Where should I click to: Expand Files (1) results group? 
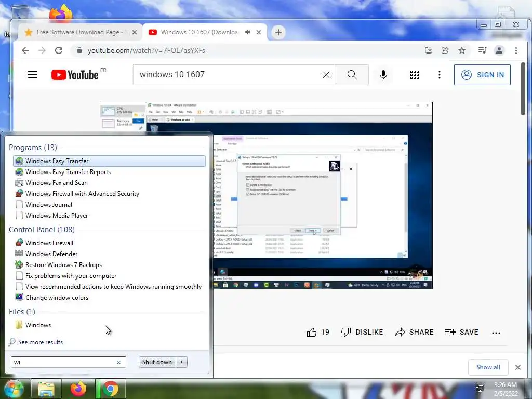pyautogui.click(x=22, y=312)
